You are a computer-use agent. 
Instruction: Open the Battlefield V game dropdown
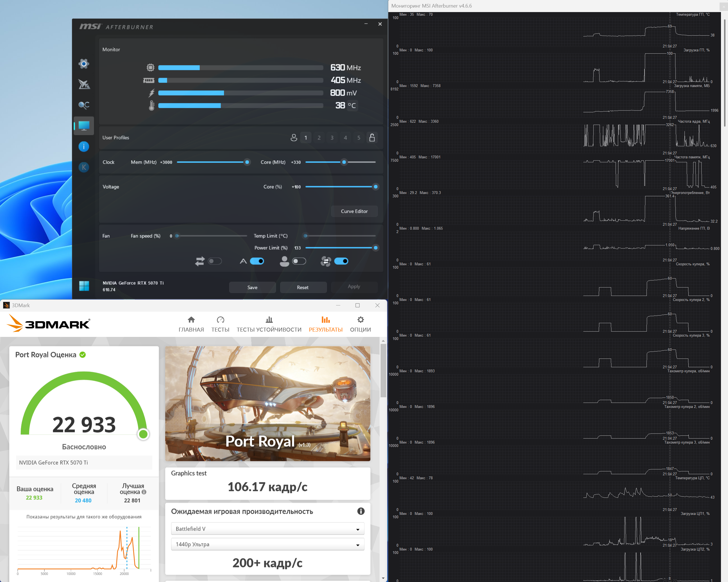click(x=268, y=529)
